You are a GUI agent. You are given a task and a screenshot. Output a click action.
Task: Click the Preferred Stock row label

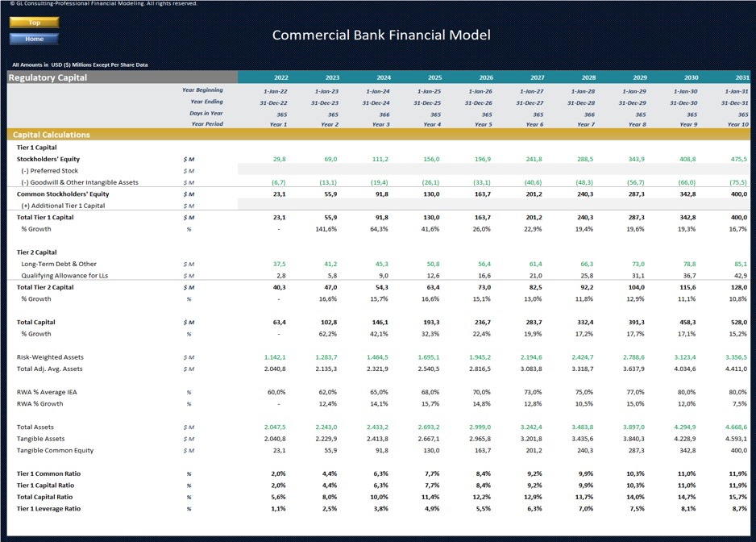48,170
